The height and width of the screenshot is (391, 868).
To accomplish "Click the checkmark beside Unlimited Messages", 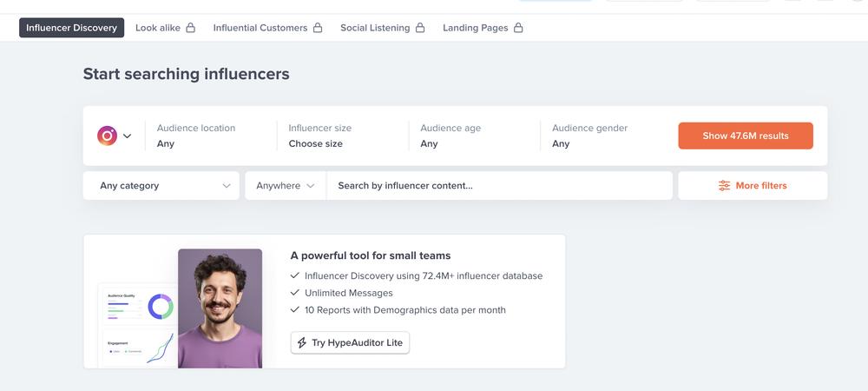I will click(294, 293).
